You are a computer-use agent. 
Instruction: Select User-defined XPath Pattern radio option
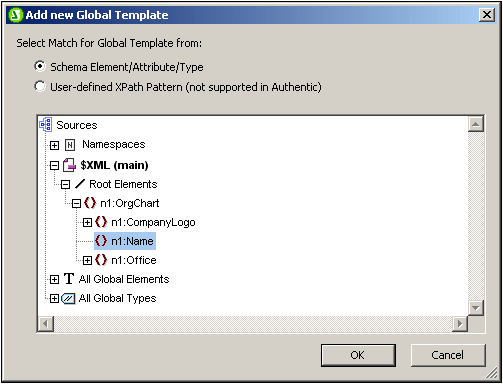click(40, 86)
